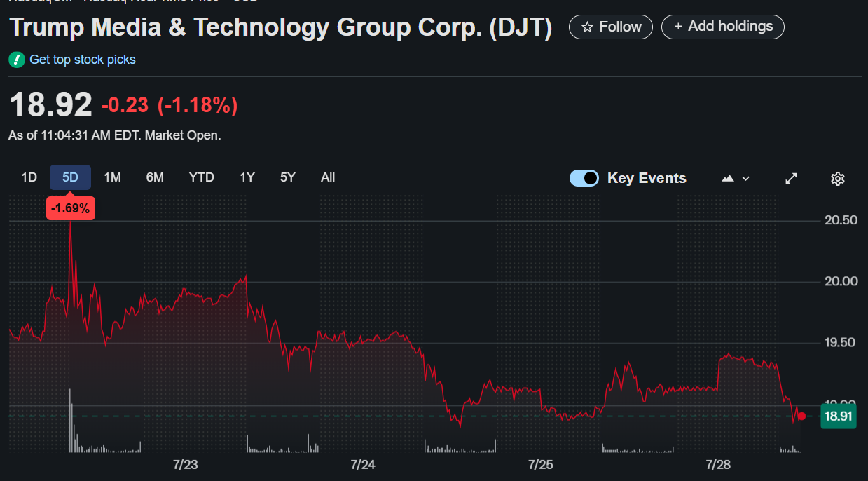Image resolution: width=868 pixels, height=481 pixels.
Task: Click the 7/25 date label
Action: click(x=540, y=464)
